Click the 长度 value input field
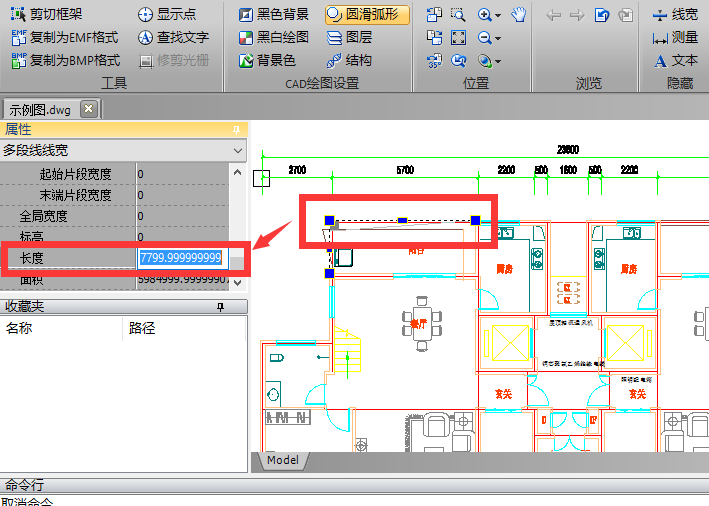709x506 pixels. pos(183,258)
